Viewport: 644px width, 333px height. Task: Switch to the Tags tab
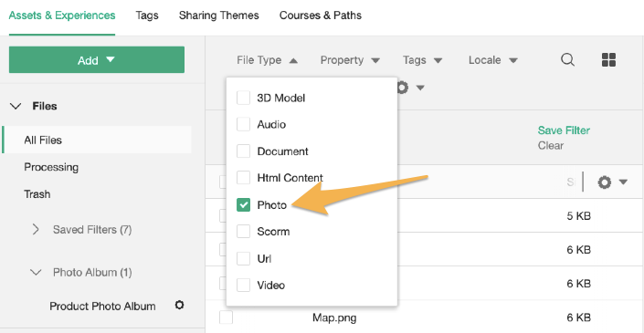pyautogui.click(x=147, y=16)
